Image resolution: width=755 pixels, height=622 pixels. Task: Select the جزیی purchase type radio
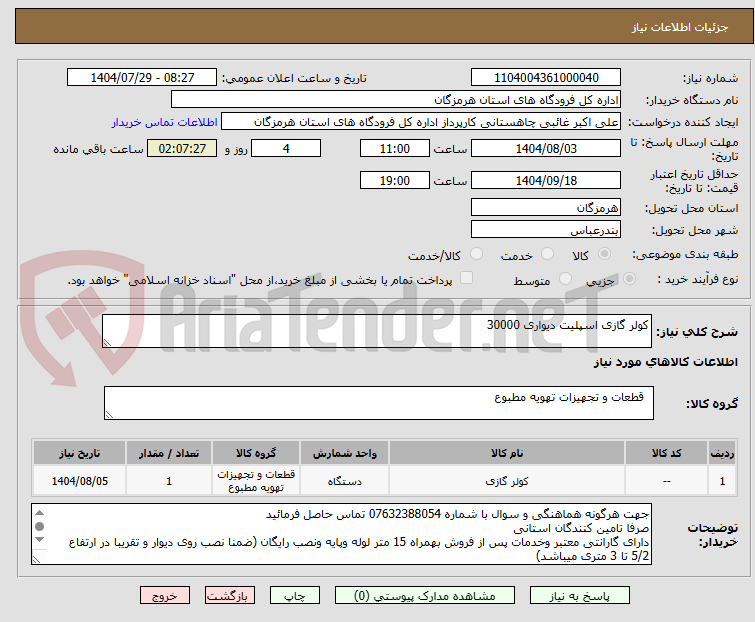click(629, 279)
